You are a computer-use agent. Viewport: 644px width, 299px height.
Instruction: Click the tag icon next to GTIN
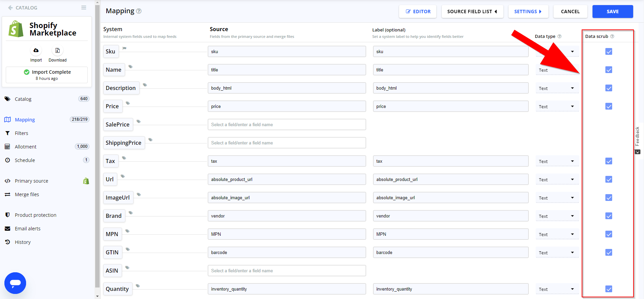pos(128,249)
